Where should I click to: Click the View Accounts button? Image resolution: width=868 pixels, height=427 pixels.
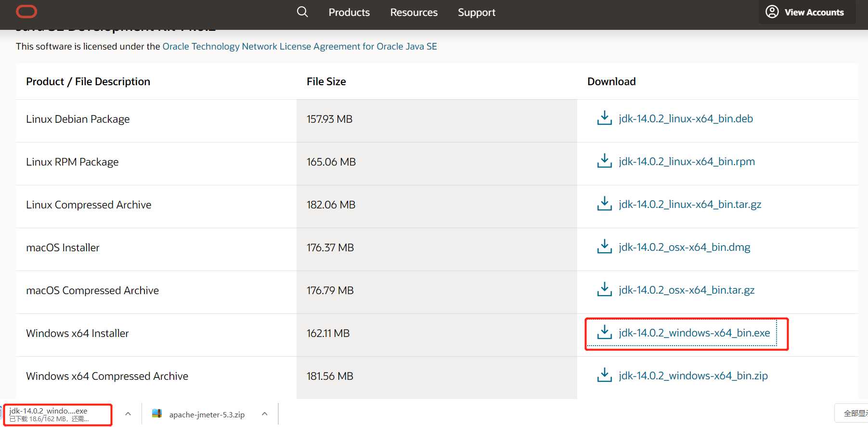807,12
